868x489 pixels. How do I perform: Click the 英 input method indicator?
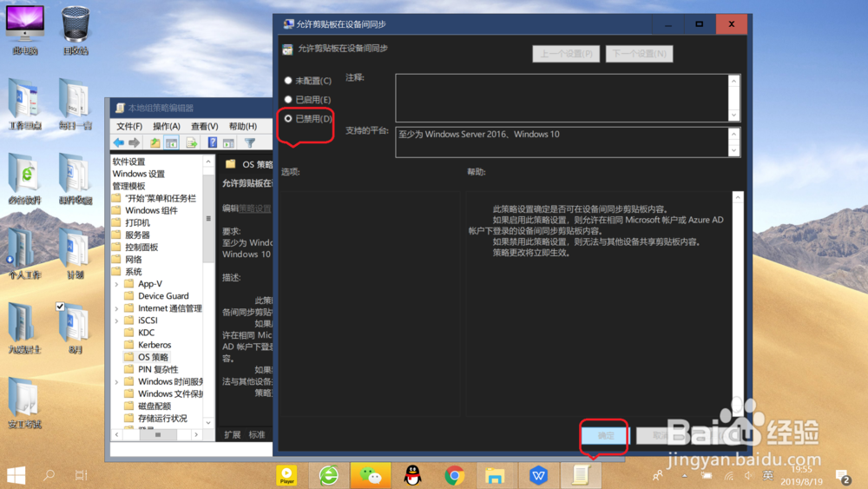(x=768, y=475)
